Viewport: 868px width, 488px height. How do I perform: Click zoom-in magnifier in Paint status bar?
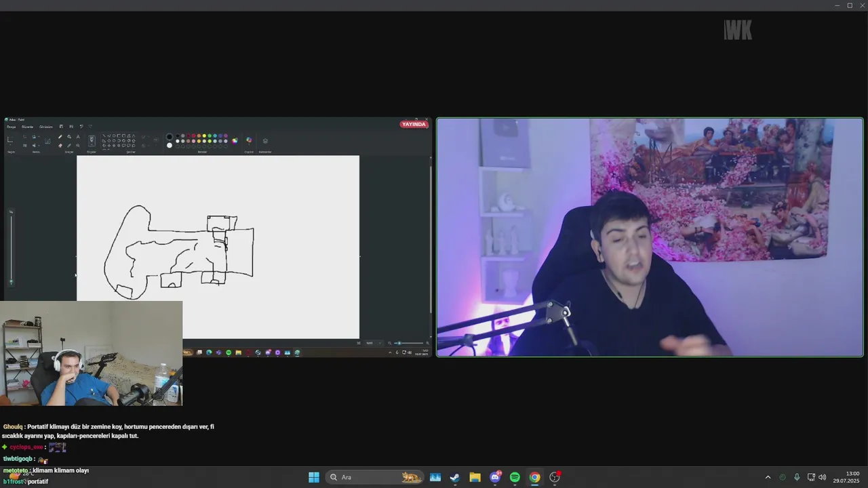[x=427, y=343]
